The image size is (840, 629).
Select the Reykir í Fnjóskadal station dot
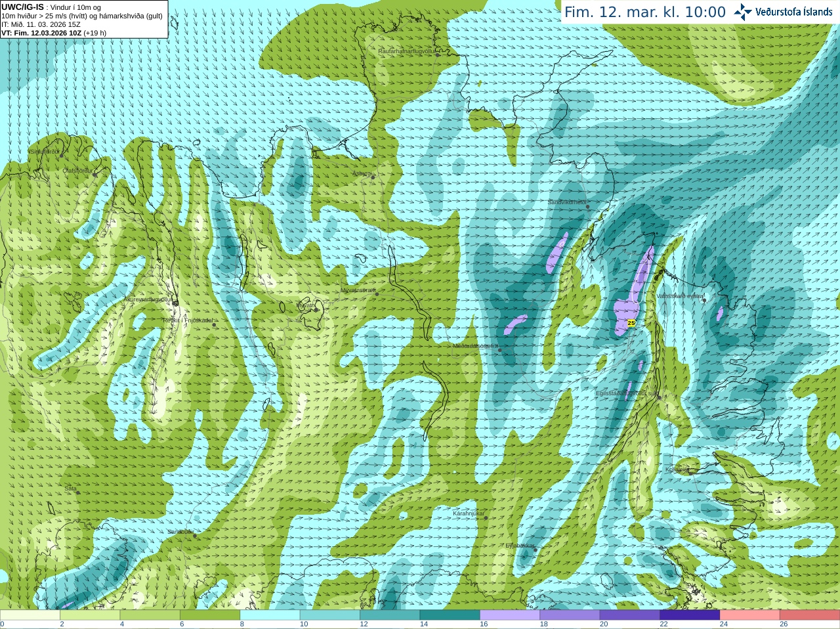(214, 324)
